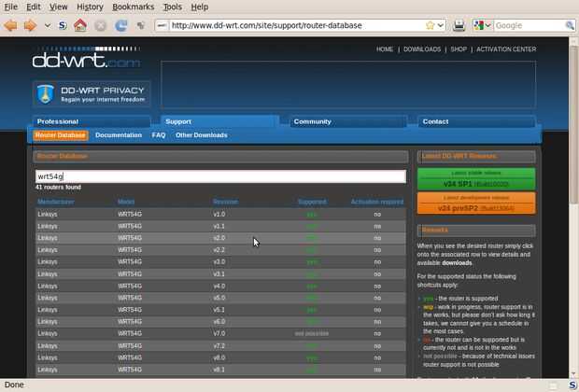Switch to the Support tab
579x392 pixels.
click(x=220, y=121)
